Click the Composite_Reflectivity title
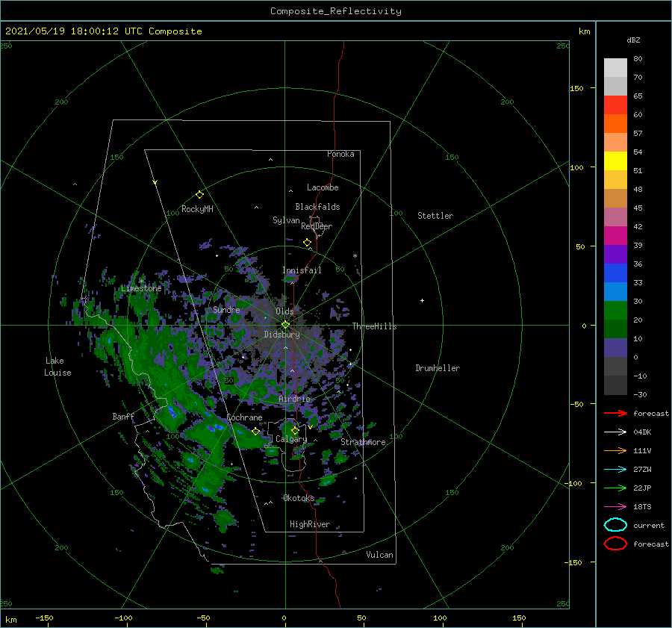672x628 pixels. point(335,11)
